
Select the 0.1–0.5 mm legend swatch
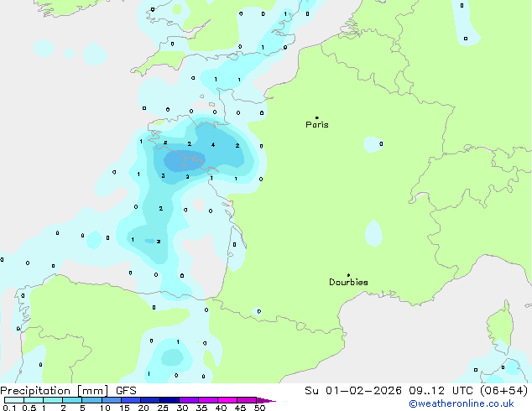pos(14,400)
